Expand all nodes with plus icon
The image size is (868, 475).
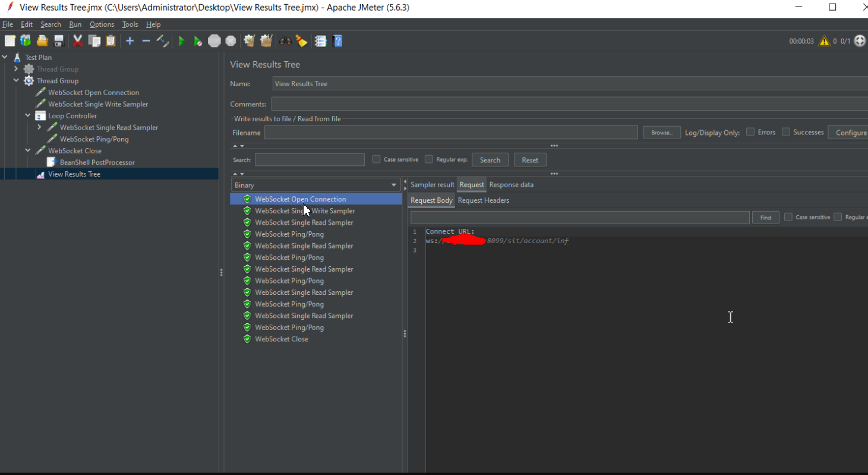(x=130, y=41)
